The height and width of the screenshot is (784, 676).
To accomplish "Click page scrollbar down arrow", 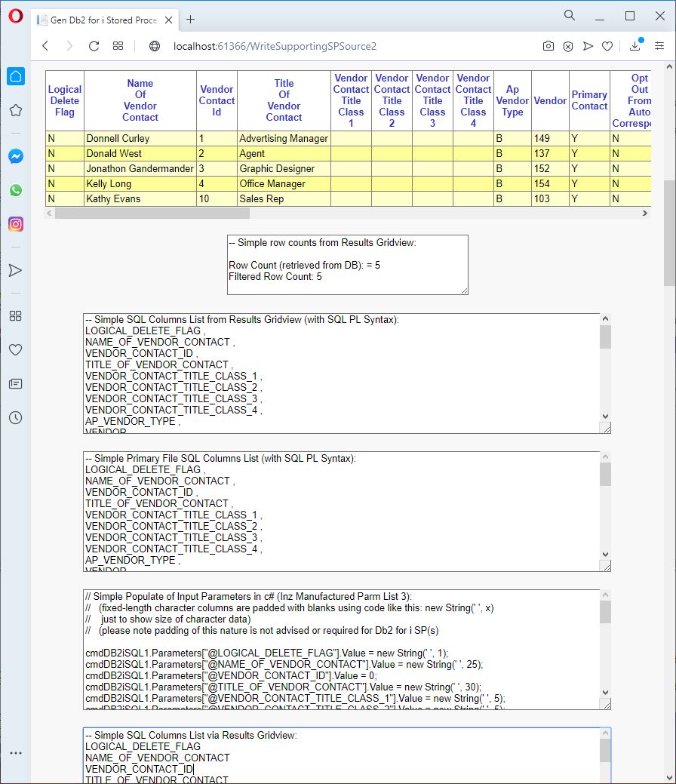I will [669, 777].
